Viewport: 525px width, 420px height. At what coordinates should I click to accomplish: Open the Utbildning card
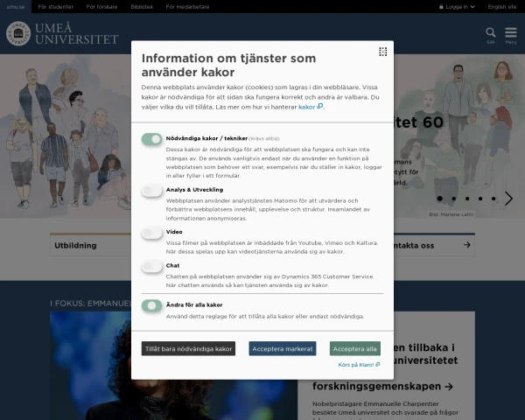click(x=90, y=245)
